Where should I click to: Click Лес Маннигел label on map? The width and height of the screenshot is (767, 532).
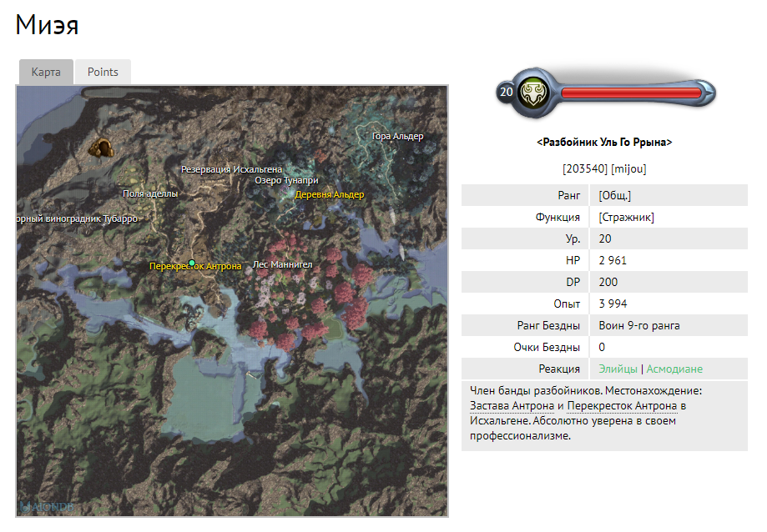[282, 265]
